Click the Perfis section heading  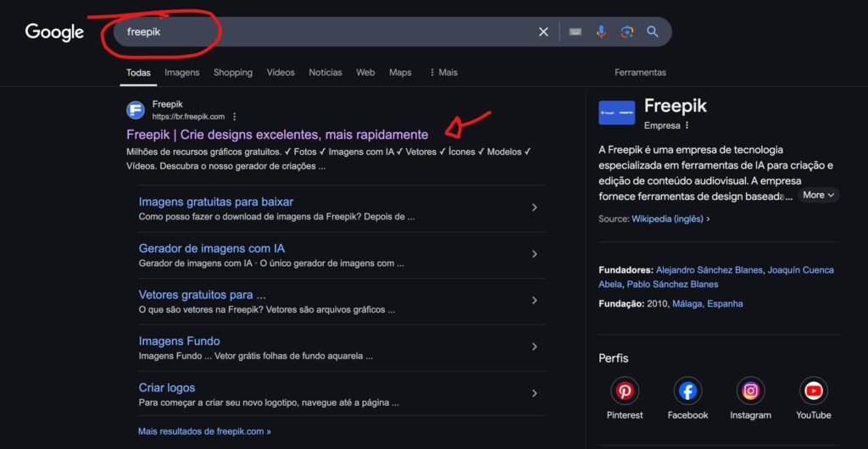(x=614, y=358)
